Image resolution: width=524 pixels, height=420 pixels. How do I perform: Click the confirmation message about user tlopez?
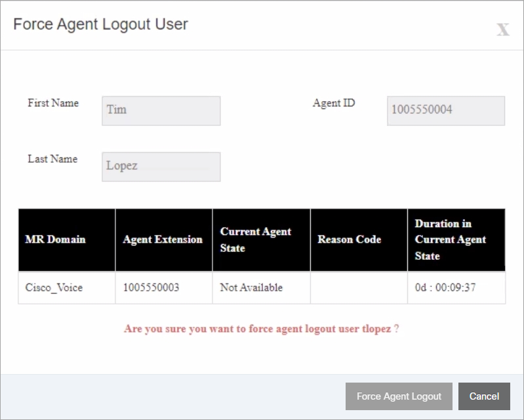261,329
